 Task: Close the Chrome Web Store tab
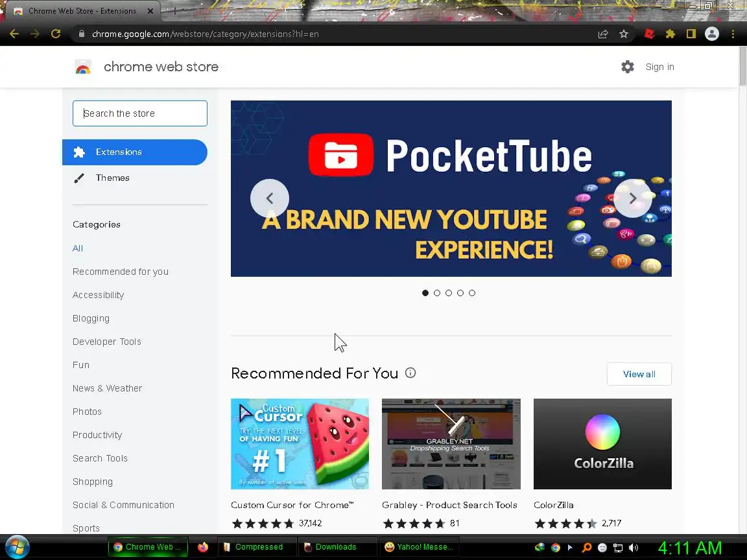point(150,11)
